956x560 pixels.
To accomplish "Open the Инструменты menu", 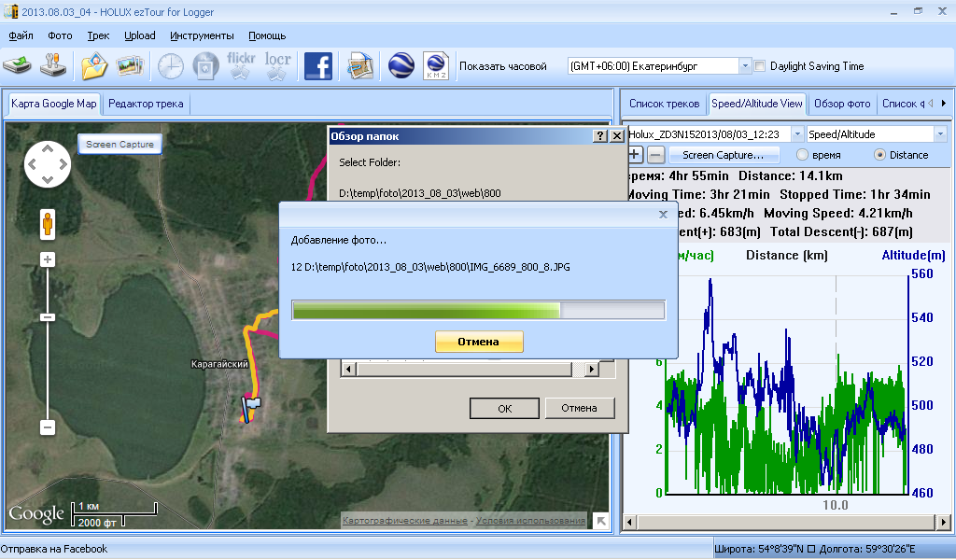I will tap(202, 35).
